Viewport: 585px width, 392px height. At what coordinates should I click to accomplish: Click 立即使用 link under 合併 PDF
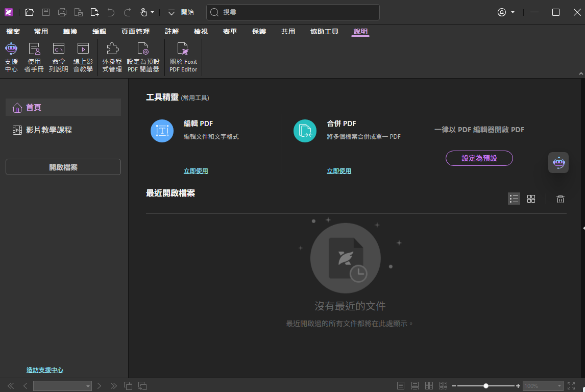coord(339,171)
